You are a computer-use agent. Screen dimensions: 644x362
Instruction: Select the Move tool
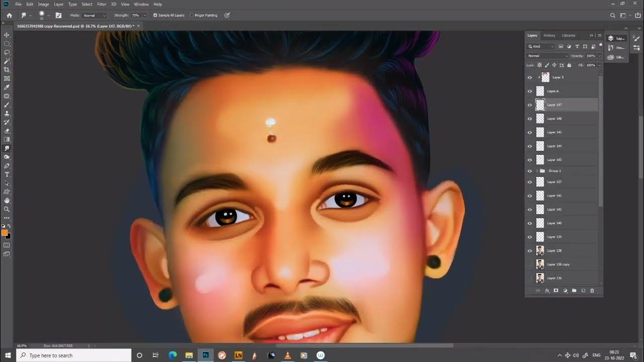coord(7,35)
